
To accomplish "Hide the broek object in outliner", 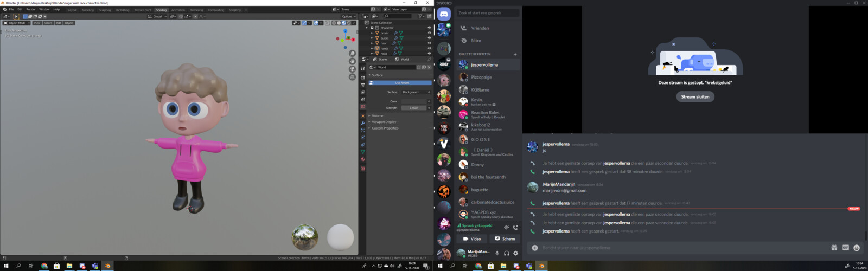I will pos(429,33).
